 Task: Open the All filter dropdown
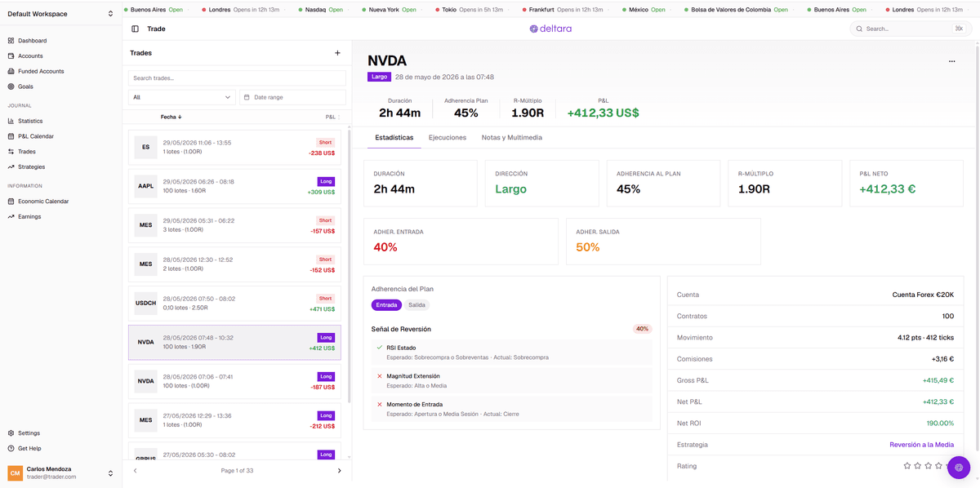pyautogui.click(x=182, y=97)
